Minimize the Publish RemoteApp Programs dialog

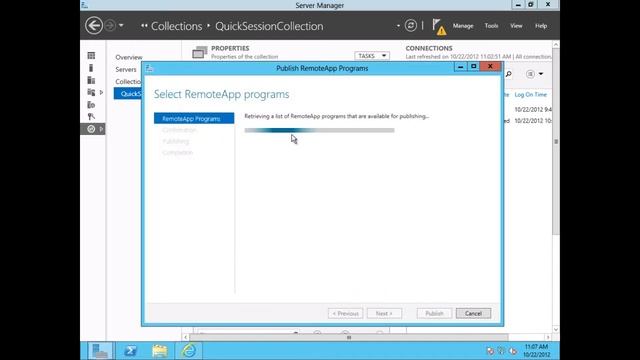pyautogui.click(x=460, y=67)
